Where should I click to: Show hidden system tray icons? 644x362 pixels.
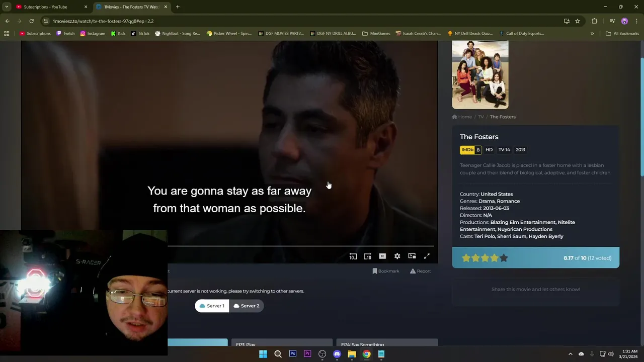coord(571,354)
